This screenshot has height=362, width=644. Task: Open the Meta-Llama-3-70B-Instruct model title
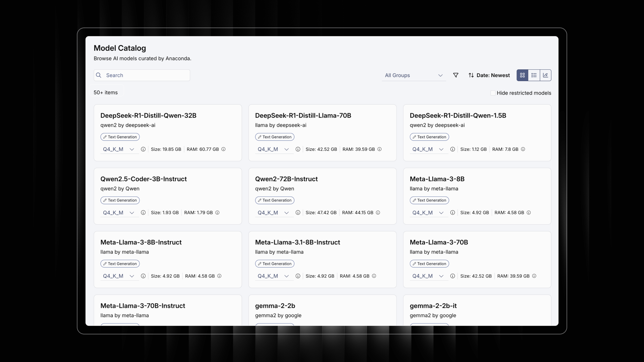click(143, 306)
